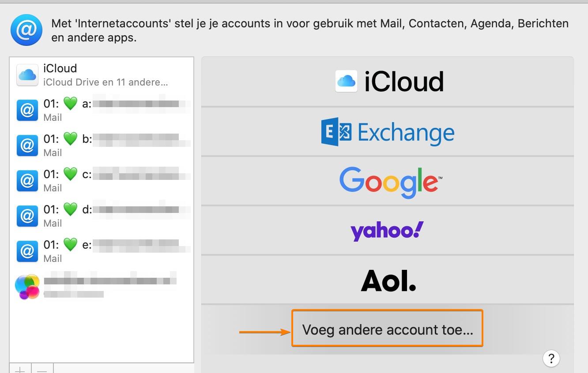Choose Exchange as the account provider

click(388, 131)
